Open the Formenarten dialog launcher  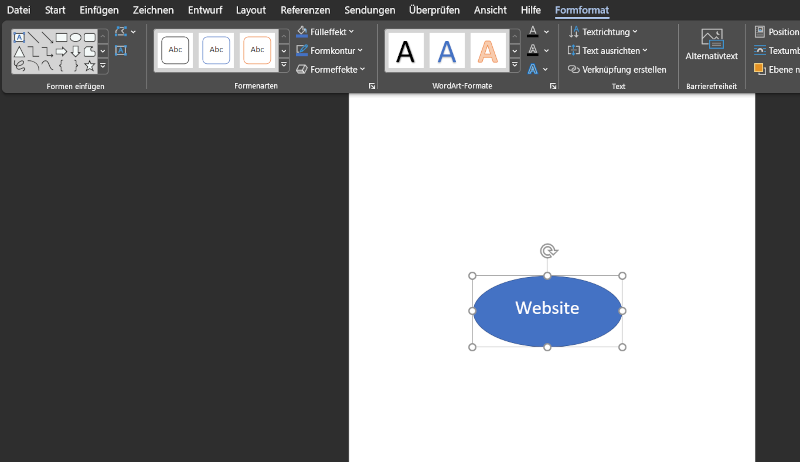372,87
